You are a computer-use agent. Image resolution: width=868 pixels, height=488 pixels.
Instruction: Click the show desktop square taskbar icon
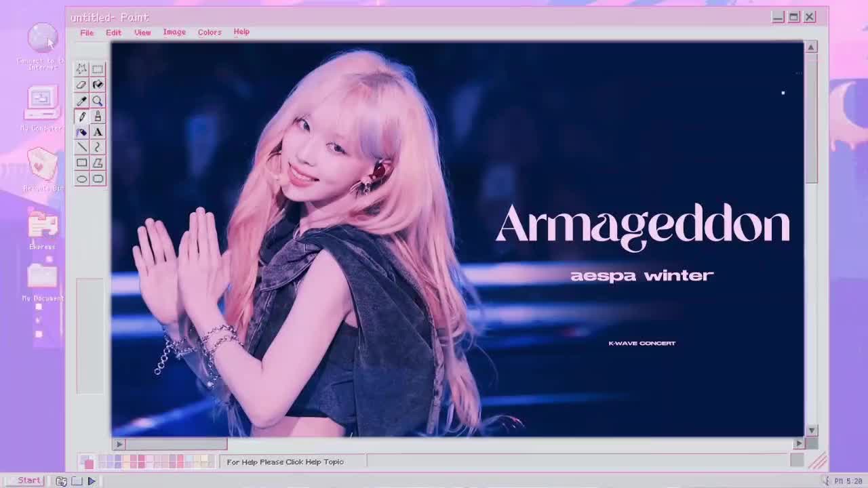click(77, 481)
